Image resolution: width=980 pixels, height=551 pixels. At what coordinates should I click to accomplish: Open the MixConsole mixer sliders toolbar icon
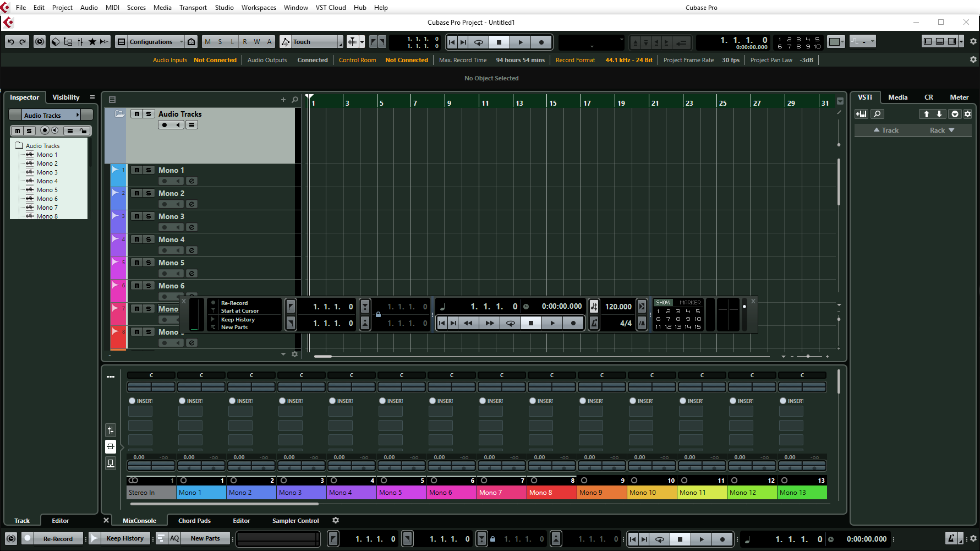[80, 42]
